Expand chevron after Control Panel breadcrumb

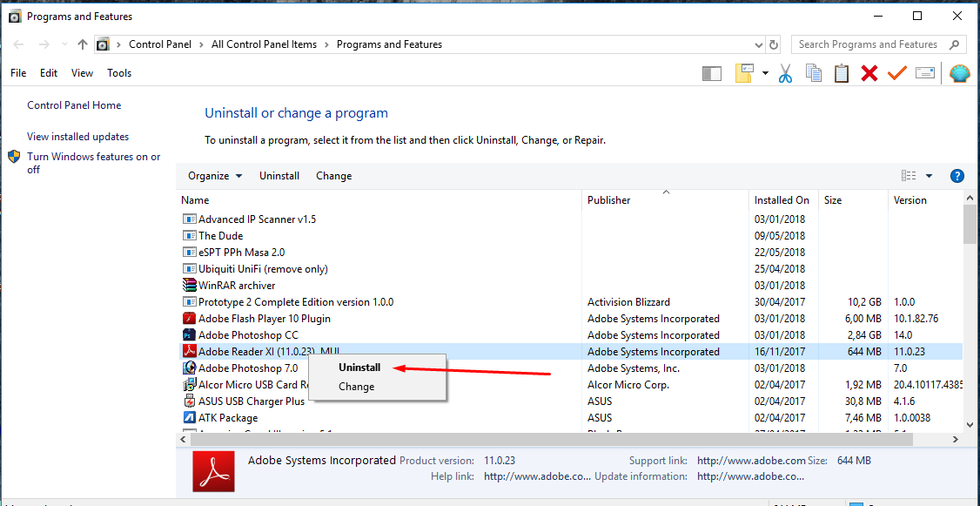pos(201,44)
